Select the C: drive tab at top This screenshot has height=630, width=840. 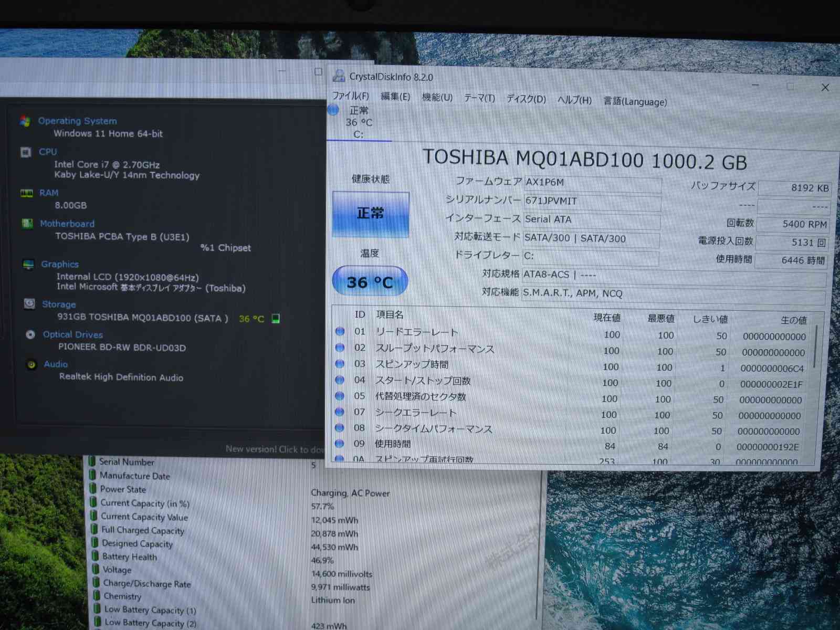pyautogui.click(x=358, y=123)
